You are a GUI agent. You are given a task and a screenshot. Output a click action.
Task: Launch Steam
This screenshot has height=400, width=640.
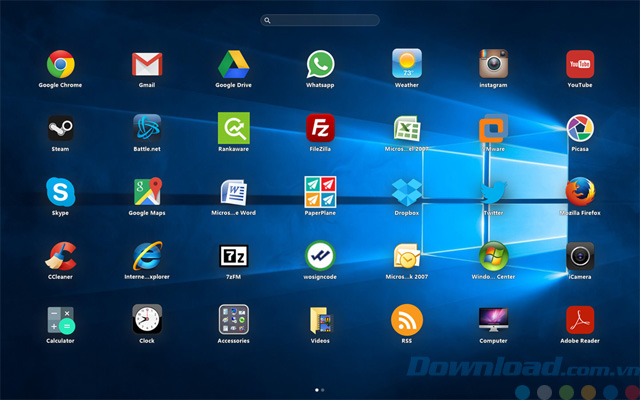60,128
